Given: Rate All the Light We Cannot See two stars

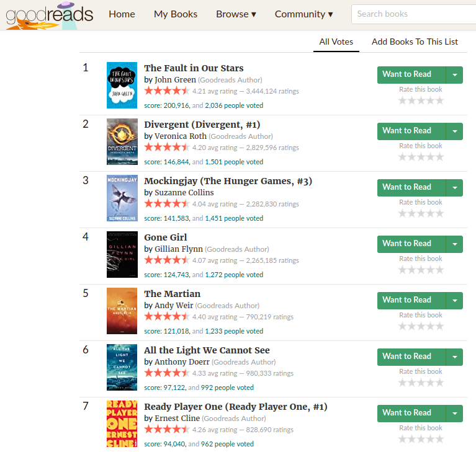Looking at the screenshot, I should pyautogui.click(x=411, y=383).
